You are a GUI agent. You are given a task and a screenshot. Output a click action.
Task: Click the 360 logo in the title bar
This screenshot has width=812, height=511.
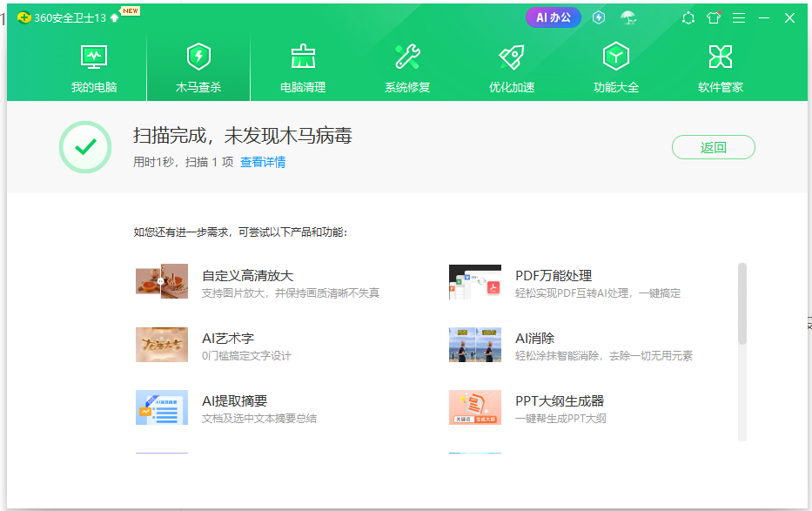coord(23,17)
